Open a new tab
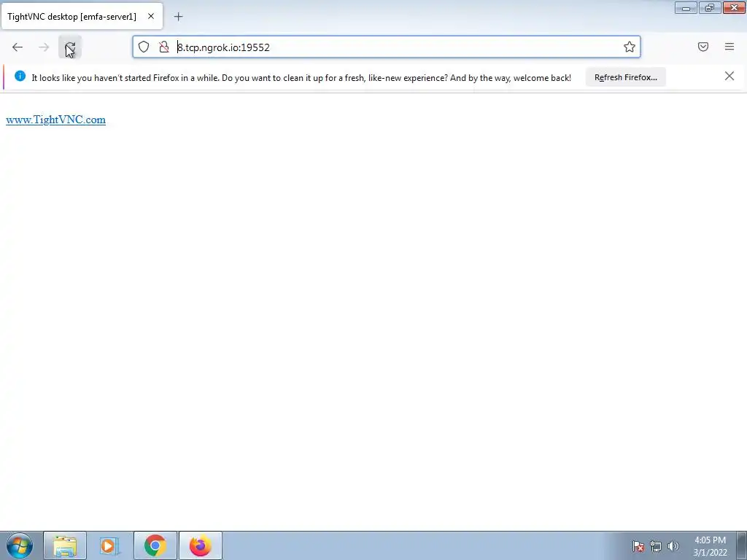This screenshot has width=747, height=560. (x=178, y=17)
